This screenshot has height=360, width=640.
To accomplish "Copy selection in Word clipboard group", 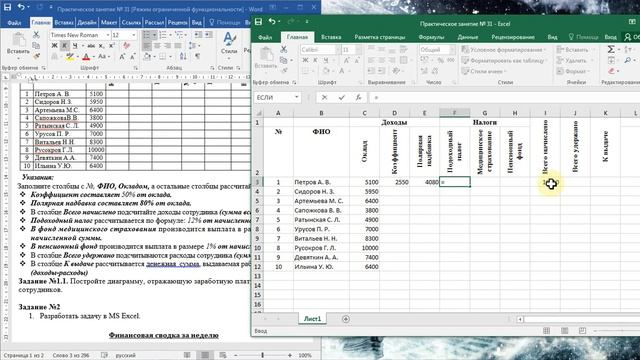I will [x=36, y=45].
